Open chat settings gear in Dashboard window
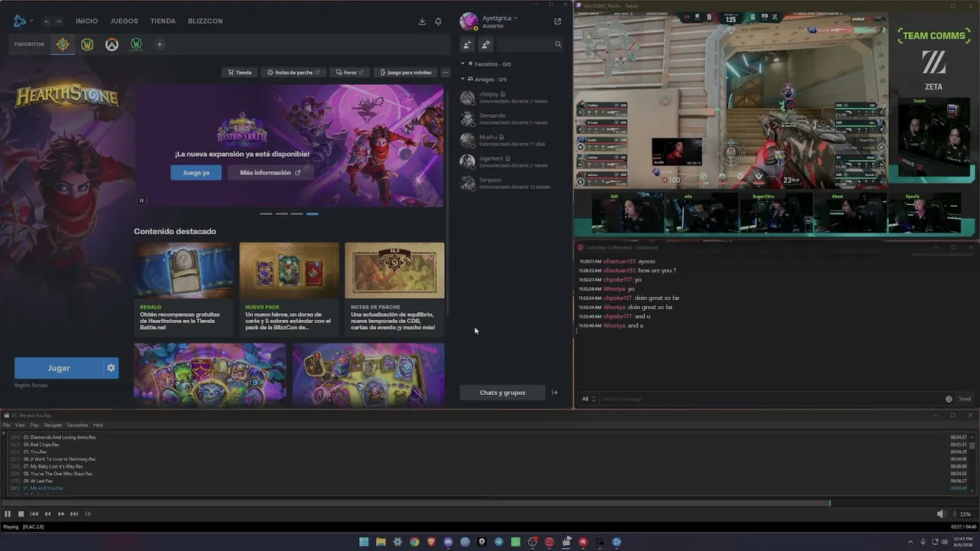Screen dimensions: 980x551 click(949, 399)
